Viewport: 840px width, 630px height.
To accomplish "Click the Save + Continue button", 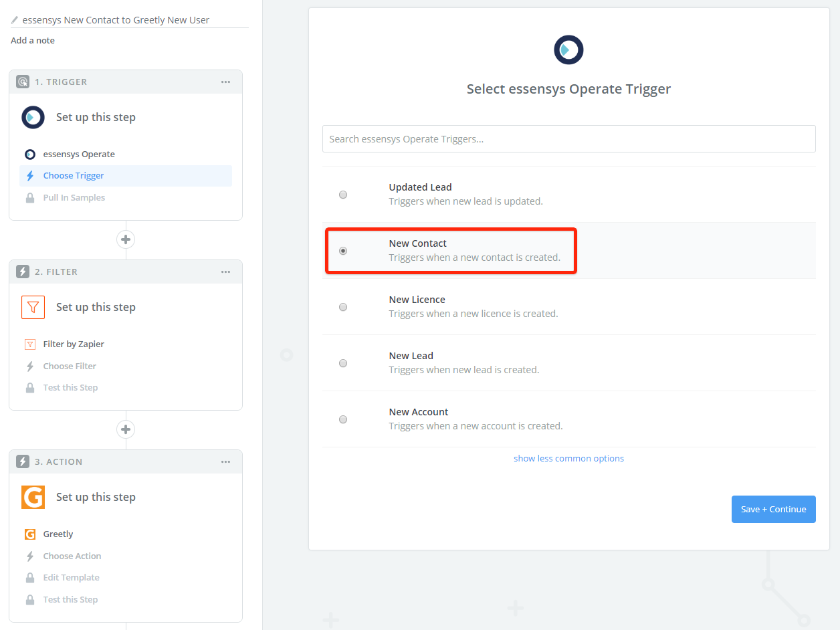I will (774, 509).
